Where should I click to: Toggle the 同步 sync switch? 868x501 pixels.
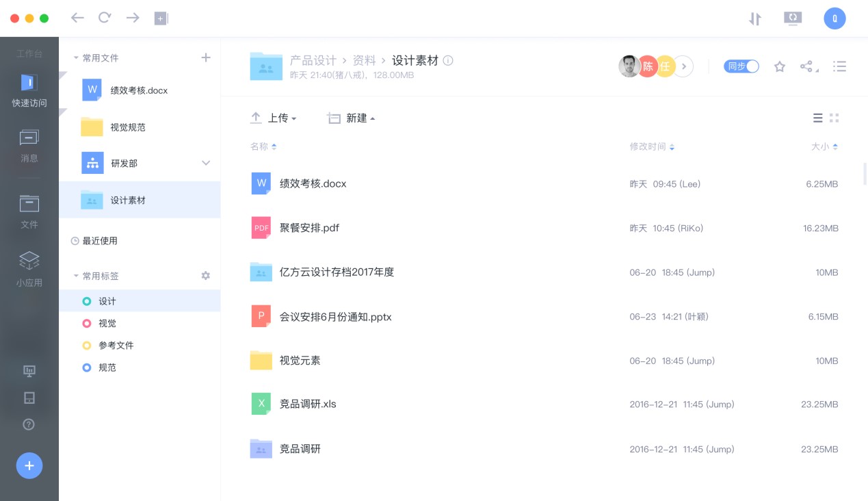click(x=741, y=66)
